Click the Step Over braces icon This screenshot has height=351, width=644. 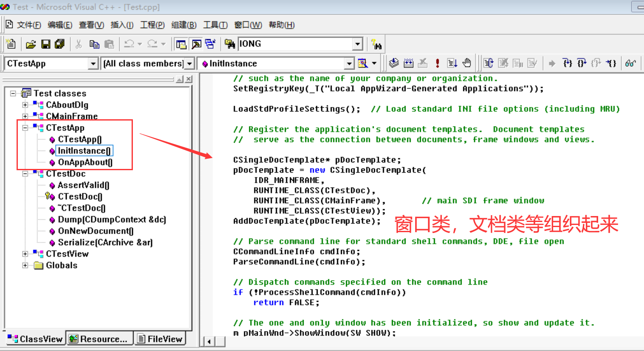pyautogui.click(x=582, y=63)
